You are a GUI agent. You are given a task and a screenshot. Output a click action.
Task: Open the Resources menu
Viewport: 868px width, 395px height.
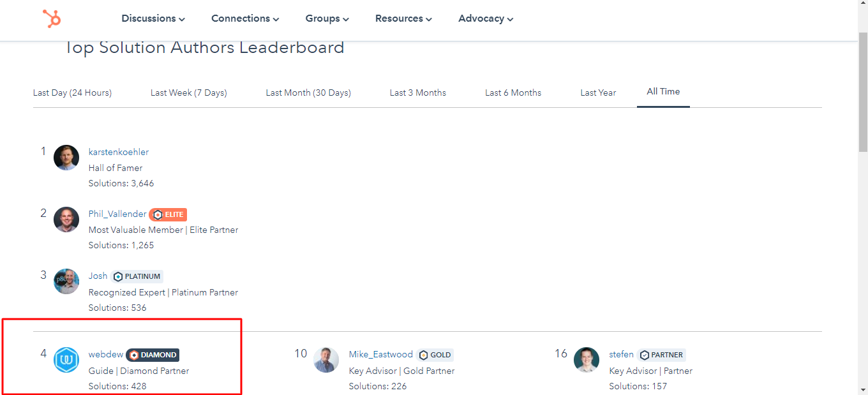pyautogui.click(x=403, y=19)
